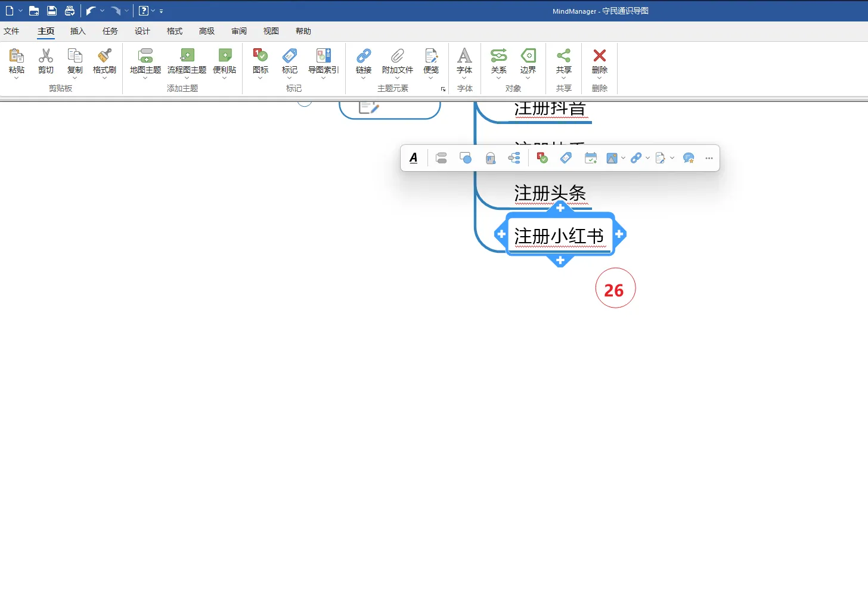This screenshot has width=868, height=604.
Task: Click the fill color bucket in floating toolbar
Action: coord(490,158)
